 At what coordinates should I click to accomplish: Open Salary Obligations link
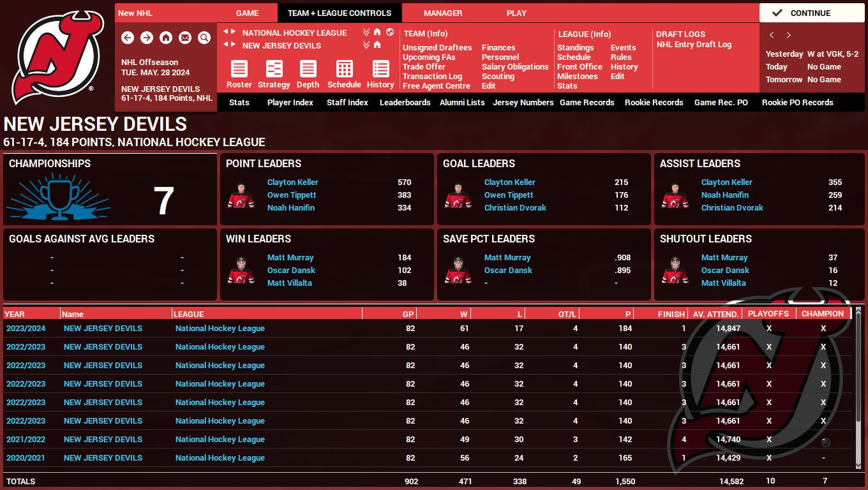click(x=515, y=66)
